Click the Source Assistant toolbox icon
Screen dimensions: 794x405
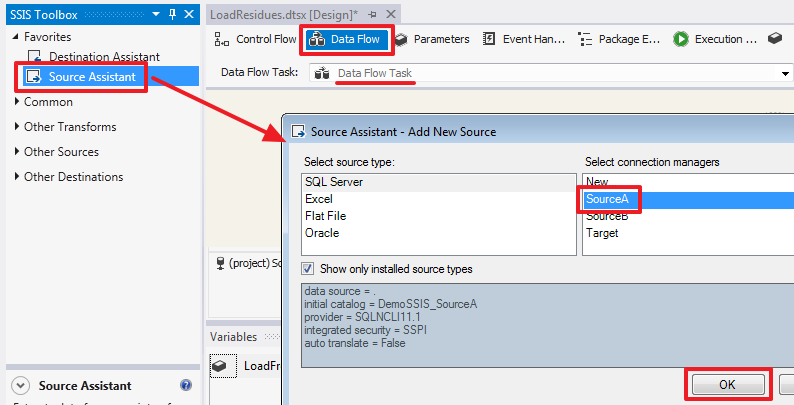(34, 76)
